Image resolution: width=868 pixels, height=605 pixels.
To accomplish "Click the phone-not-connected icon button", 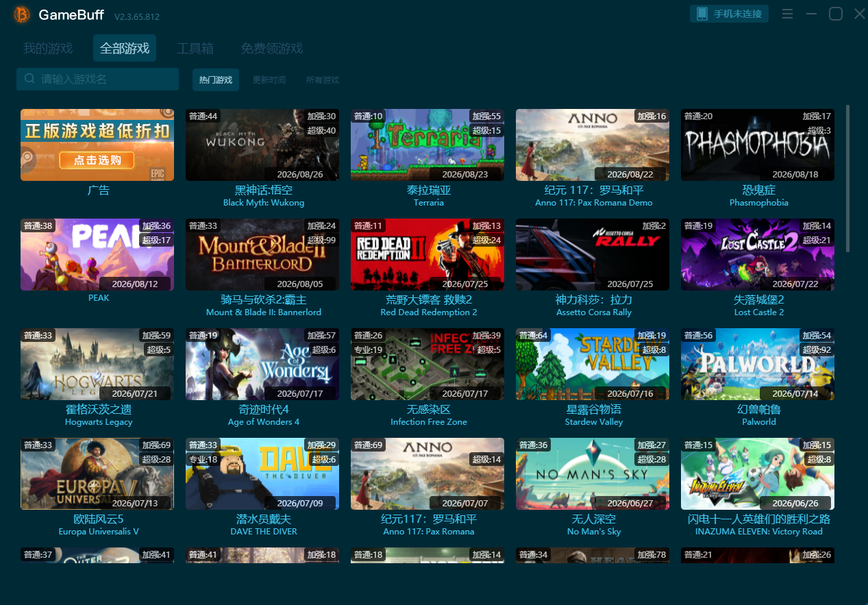I will 702,14.
